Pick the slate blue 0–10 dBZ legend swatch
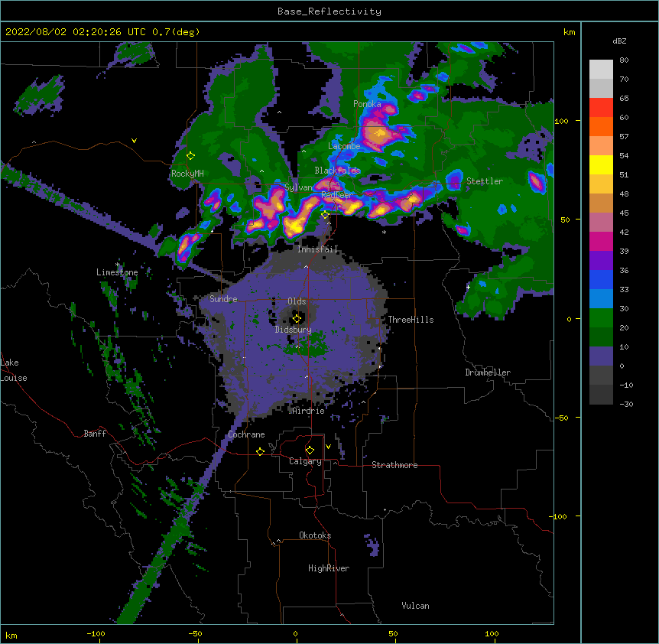659x644 pixels. (x=601, y=356)
